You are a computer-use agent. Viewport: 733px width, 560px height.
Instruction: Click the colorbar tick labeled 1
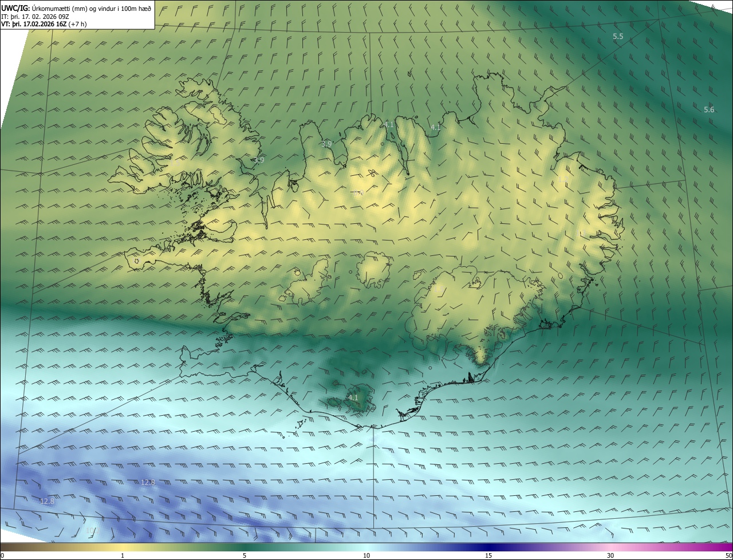tap(123, 555)
